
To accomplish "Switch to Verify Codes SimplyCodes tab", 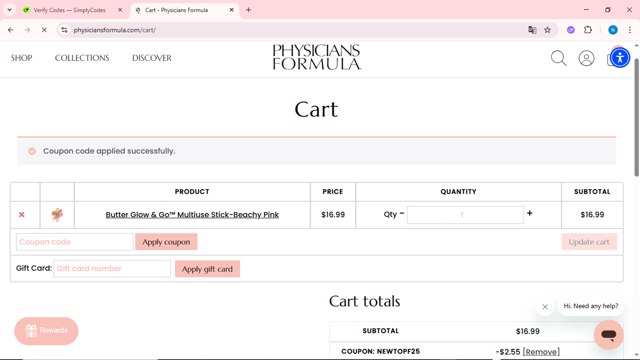I will pyautogui.click(x=69, y=10).
